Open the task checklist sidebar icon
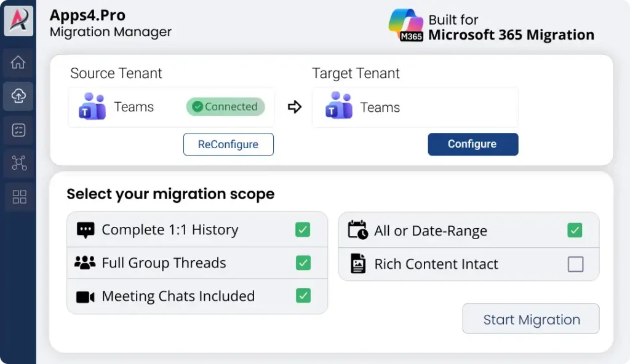Screen dimensions: 630x364 coord(18,130)
